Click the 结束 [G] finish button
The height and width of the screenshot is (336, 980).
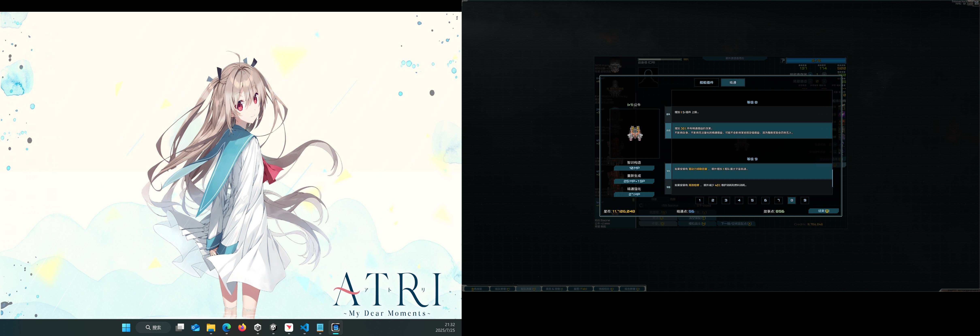point(823,211)
